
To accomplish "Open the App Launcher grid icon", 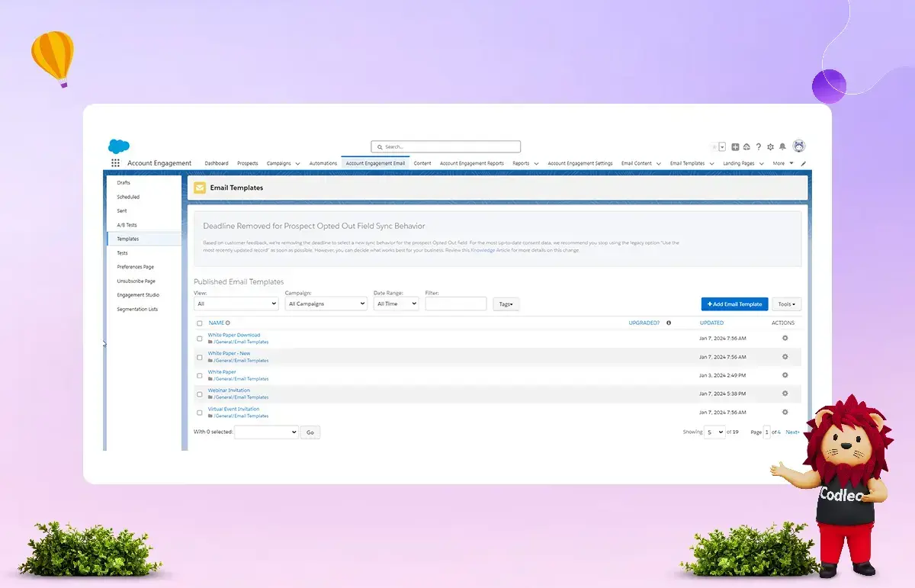I will tap(115, 163).
